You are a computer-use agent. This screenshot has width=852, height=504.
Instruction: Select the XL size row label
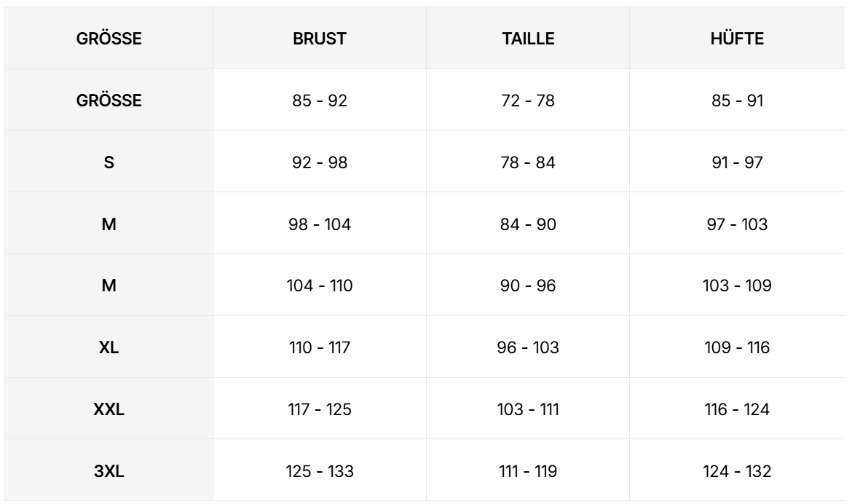point(109,347)
